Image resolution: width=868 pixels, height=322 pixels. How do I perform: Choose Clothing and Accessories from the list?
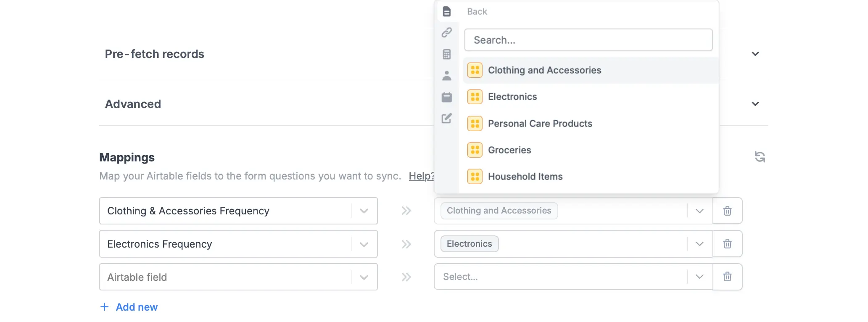[x=591, y=70]
